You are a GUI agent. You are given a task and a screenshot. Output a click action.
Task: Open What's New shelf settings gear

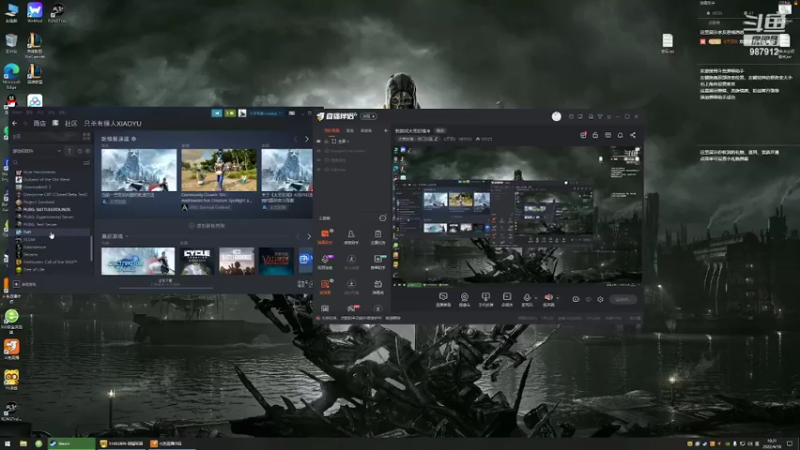(134, 139)
